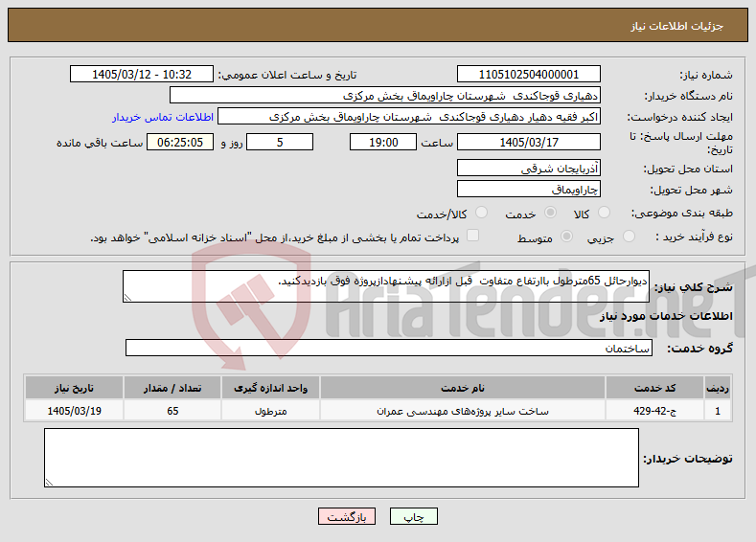Click the ردیف column header
This screenshot has height=542, width=756.
coord(718,388)
